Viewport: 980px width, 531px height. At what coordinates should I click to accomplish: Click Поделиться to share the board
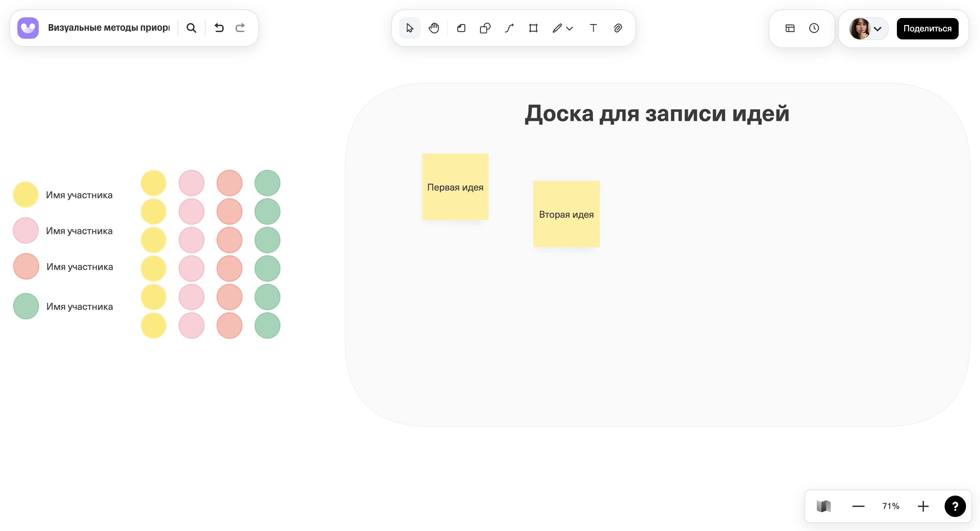pyautogui.click(x=928, y=28)
